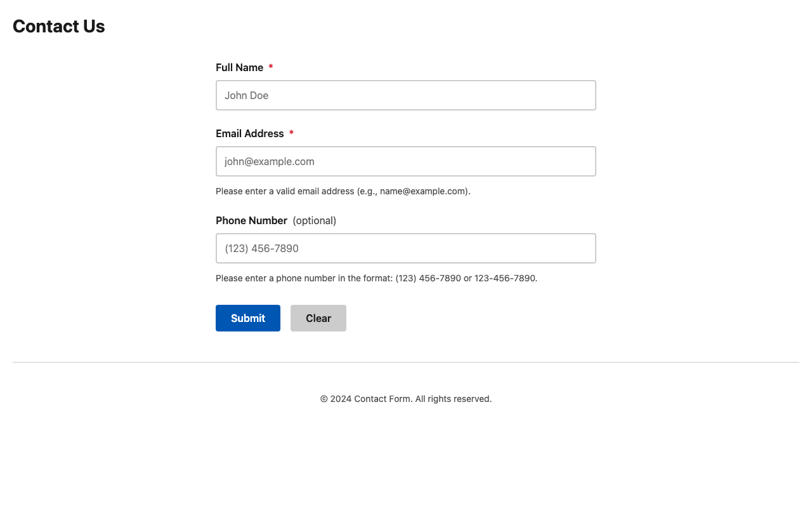The width and height of the screenshot is (812, 508).
Task: Click the Clear button to reset the form
Action: click(318, 317)
